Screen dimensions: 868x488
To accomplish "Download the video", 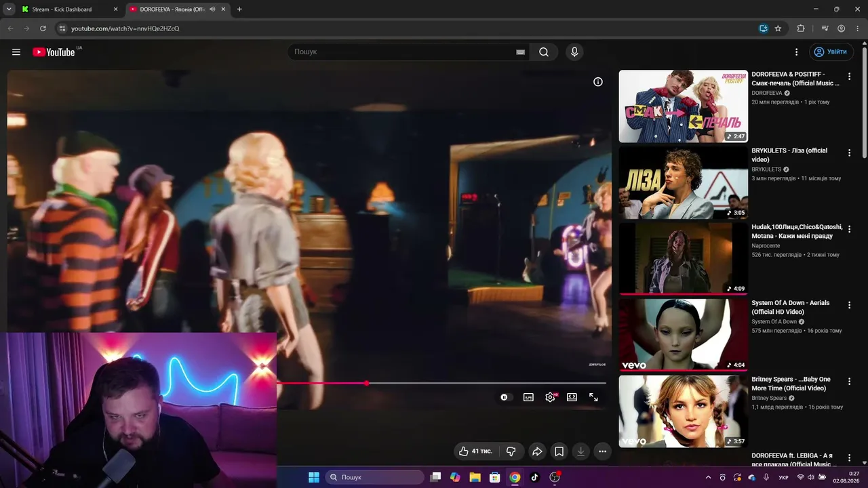I will (x=580, y=451).
